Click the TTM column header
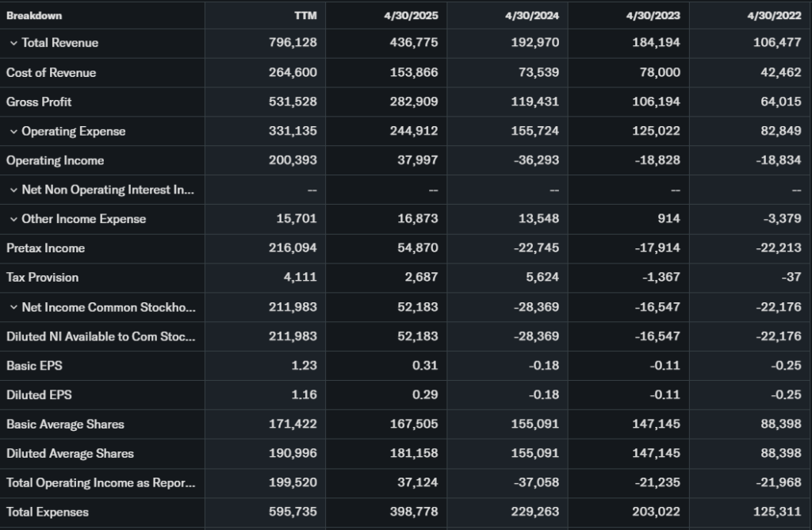Screen dimensions: 812x530 pyautogui.click(x=305, y=16)
